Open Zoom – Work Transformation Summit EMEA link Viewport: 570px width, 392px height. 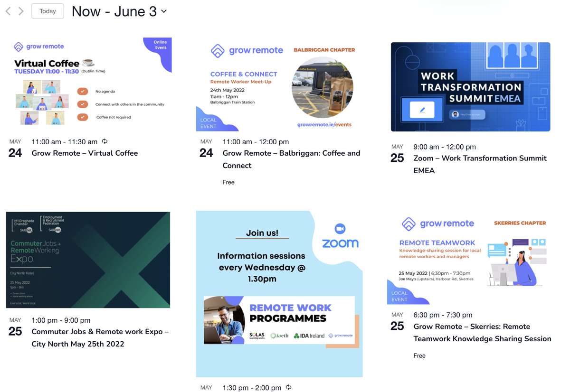click(480, 164)
